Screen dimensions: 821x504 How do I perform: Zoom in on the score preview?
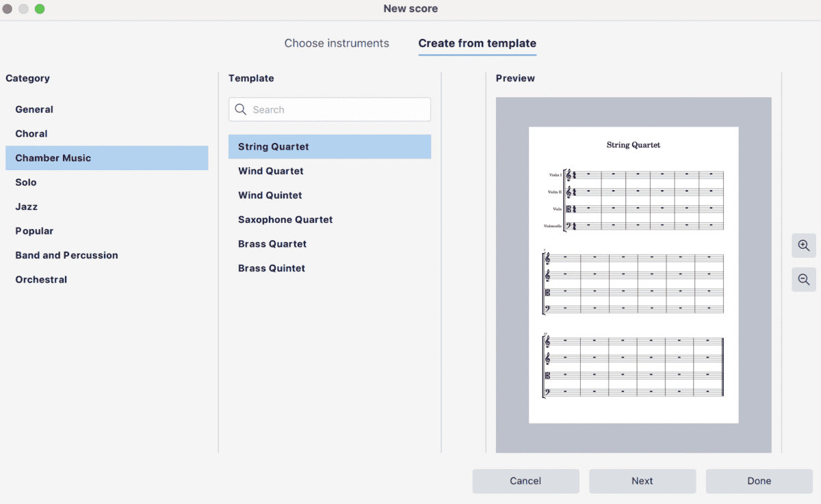803,245
